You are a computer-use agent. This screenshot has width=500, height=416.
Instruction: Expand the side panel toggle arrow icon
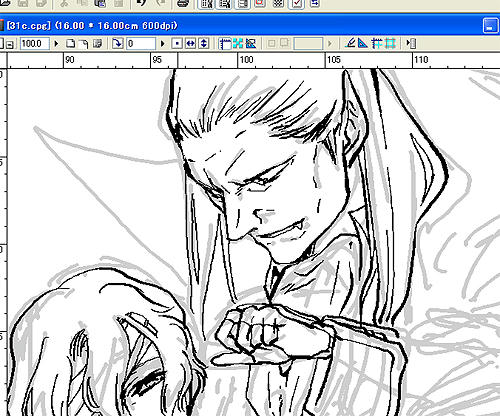411,43
